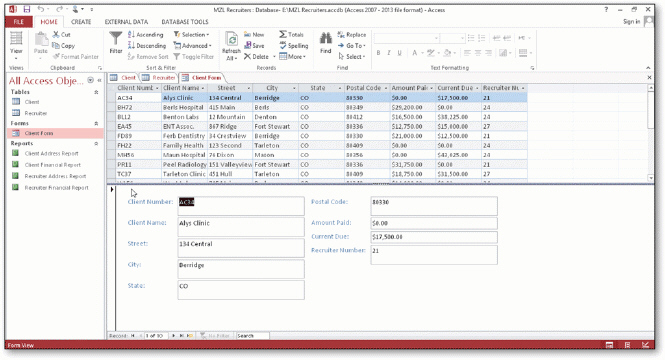Click in the record Search box
The width and height of the screenshot is (665, 360).
click(252, 336)
